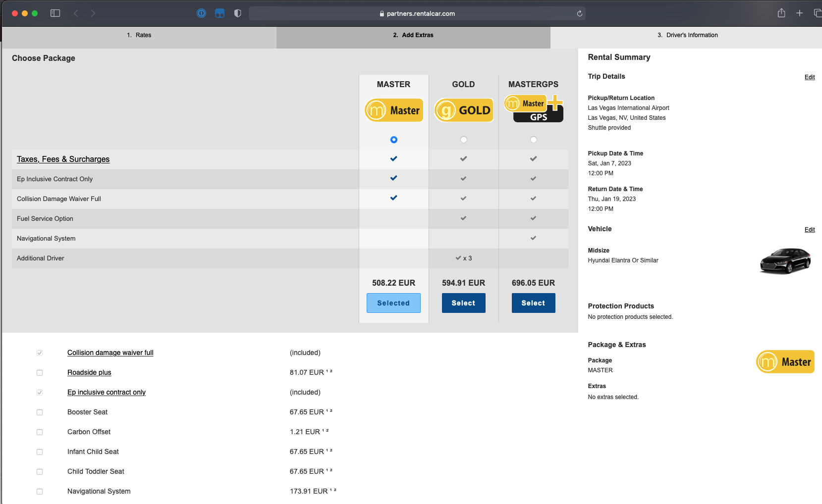Viewport: 822px width, 504px height.
Task: Reload the page with refresh icon
Action: click(x=579, y=14)
